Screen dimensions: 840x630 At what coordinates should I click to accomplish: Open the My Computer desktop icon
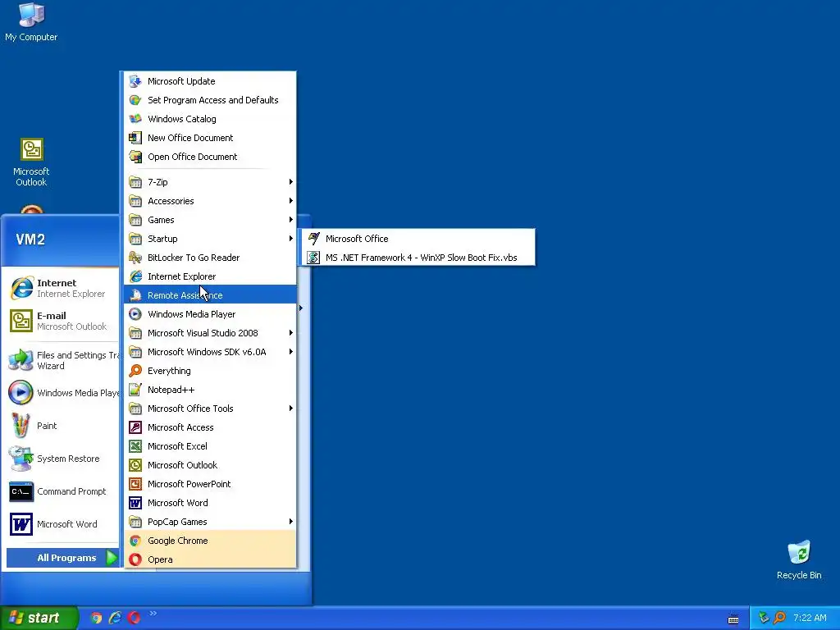pos(31,22)
